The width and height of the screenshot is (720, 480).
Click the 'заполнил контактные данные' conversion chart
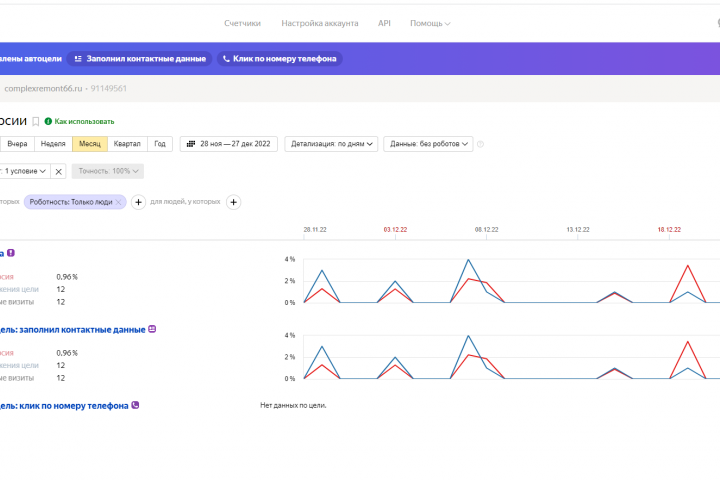pos(512,357)
